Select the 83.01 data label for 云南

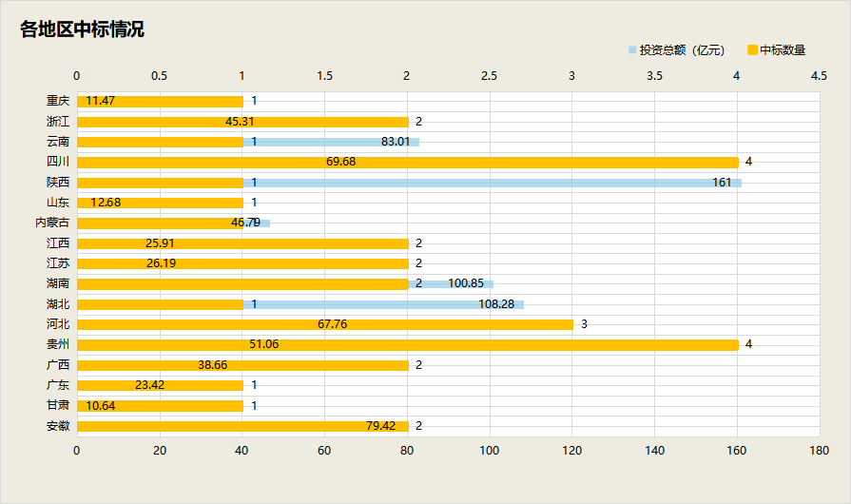pyautogui.click(x=396, y=142)
